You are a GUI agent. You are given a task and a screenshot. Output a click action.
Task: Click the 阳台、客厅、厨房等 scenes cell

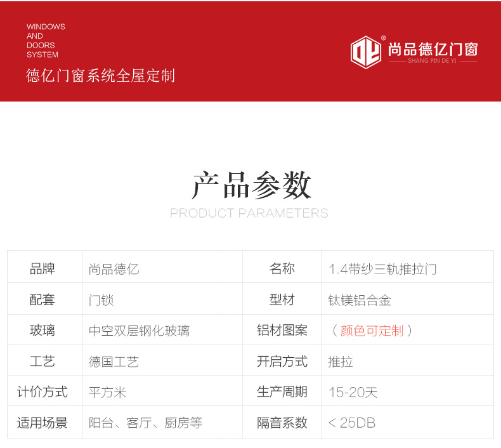click(x=145, y=423)
